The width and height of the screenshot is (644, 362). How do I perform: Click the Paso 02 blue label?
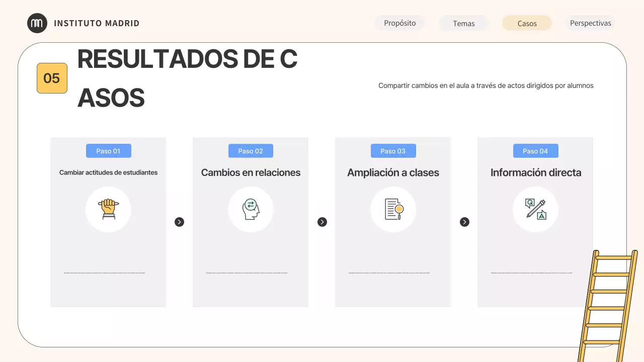251,151
